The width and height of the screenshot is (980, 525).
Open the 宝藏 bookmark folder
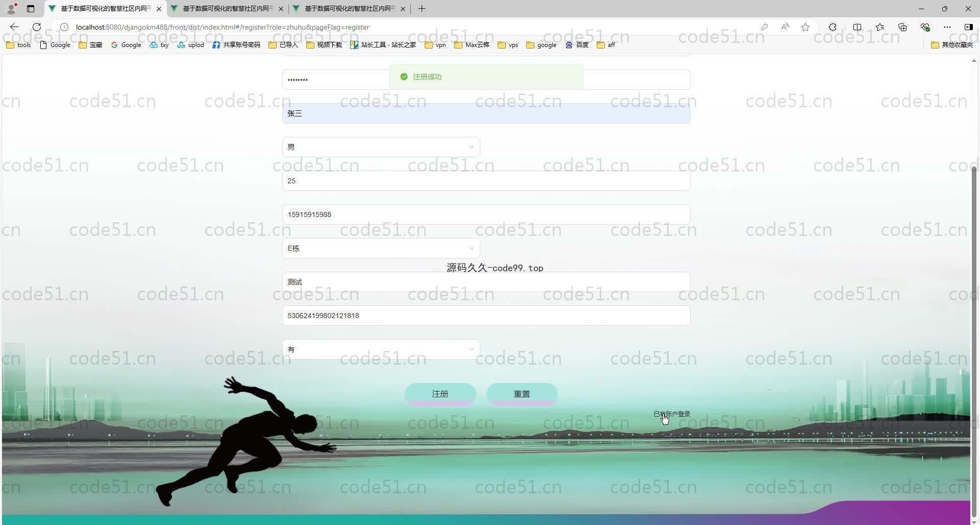[90, 45]
